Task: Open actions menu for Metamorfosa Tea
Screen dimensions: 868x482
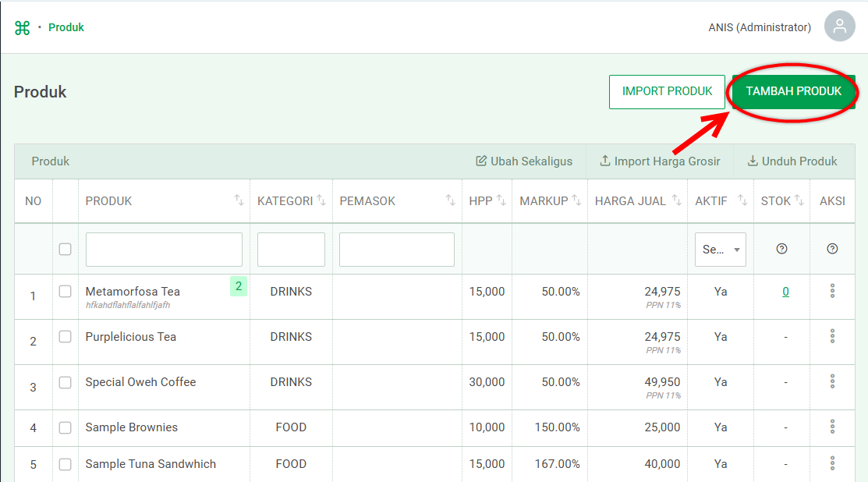Action: click(x=832, y=291)
